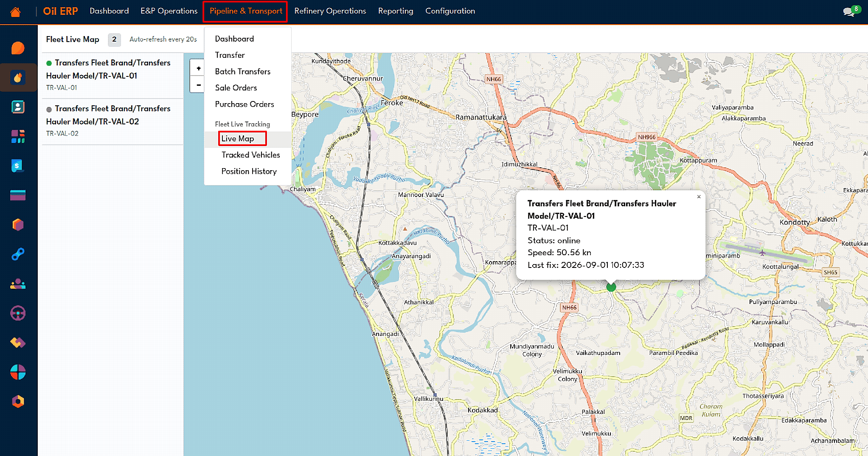The height and width of the screenshot is (456, 868).
Task: Close the TR-VAL-01 map popup
Action: point(699,197)
